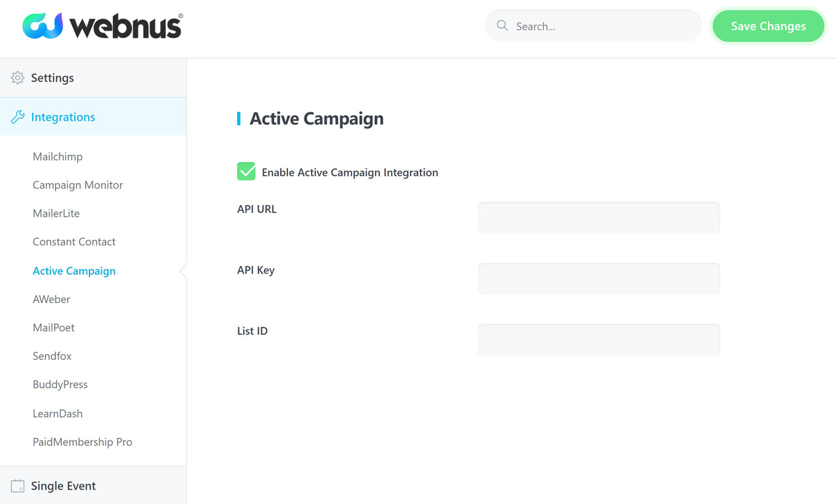This screenshot has width=836, height=504.
Task: Open LearnDash integration page
Action: (x=57, y=413)
